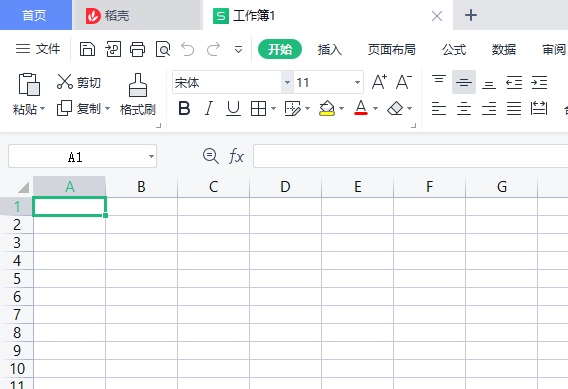The image size is (568, 389).
Task: Open Print Preview icon
Action: pyautogui.click(x=163, y=49)
